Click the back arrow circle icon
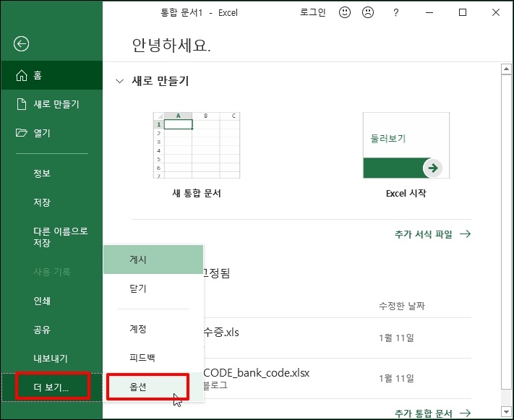Screen dimensions: 514x420 21,44
